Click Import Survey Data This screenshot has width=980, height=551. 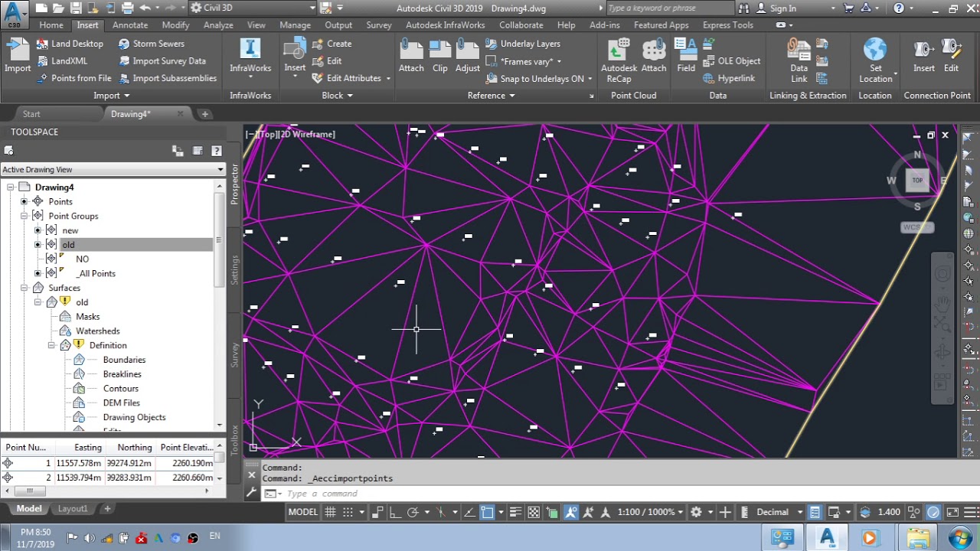pyautogui.click(x=162, y=61)
